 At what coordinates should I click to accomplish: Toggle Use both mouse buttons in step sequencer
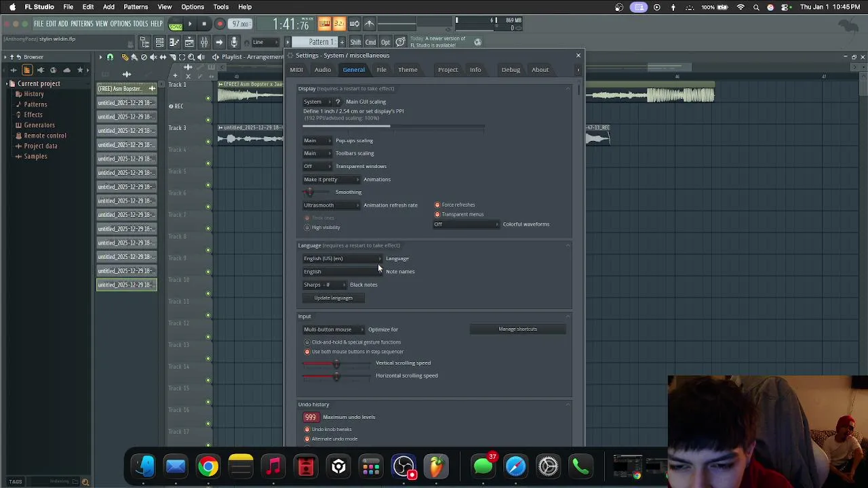tap(354, 352)
